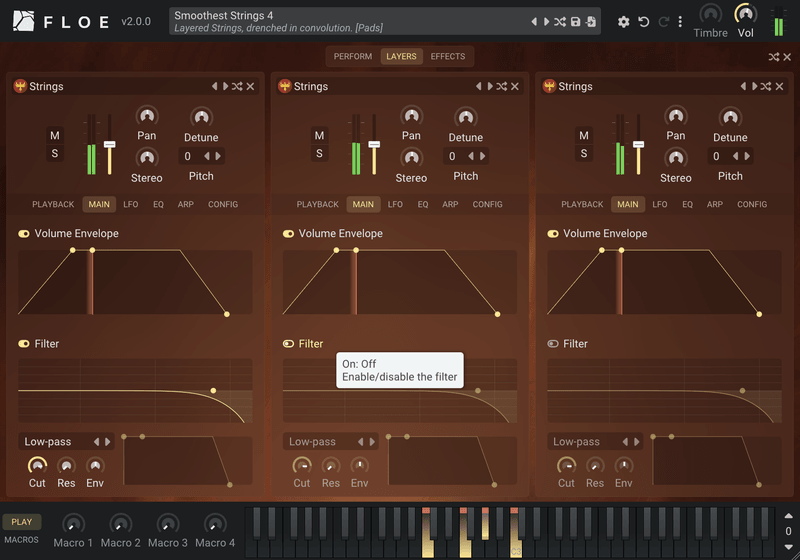
Task: Randomize preset with the top bar shuffle icon
Action: (x=560, y=21)
